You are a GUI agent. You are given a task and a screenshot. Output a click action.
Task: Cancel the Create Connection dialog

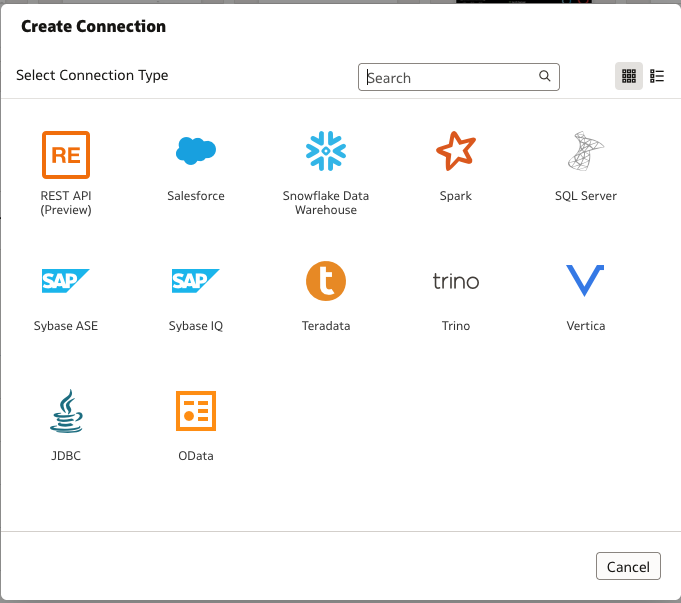click(x=628, y=566)
